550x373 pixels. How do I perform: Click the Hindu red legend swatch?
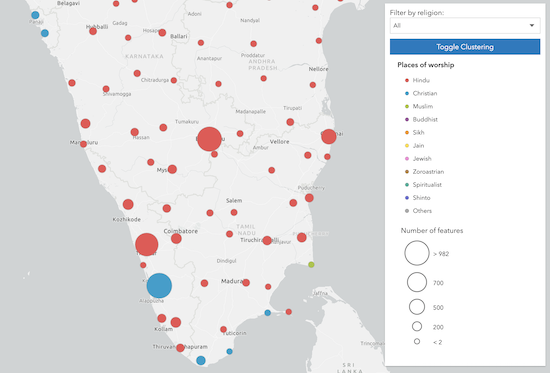click(407, 80)
